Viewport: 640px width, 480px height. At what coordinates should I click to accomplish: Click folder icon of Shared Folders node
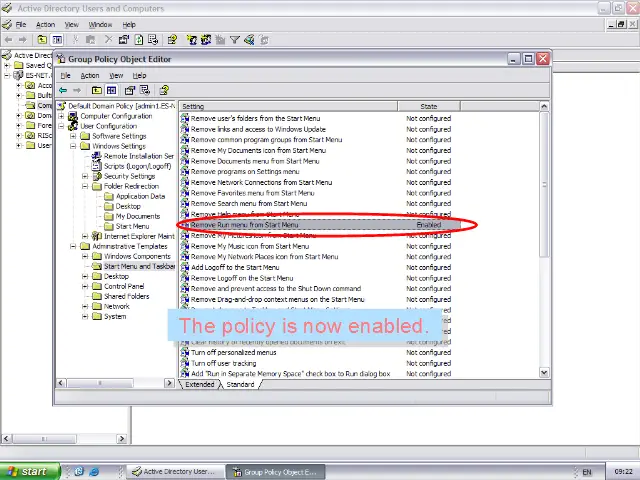tap(97, 296)
